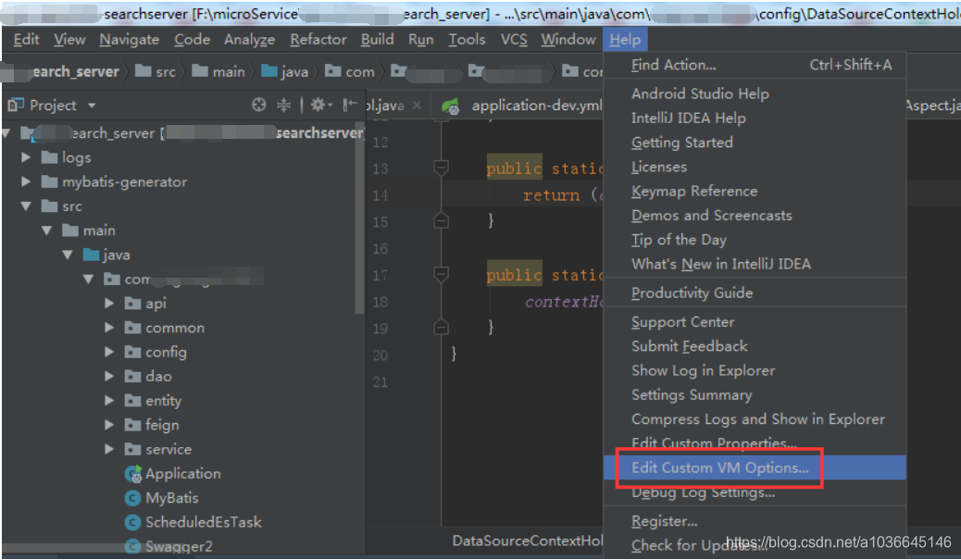Close the .java editor tab with its x
Viewport: 961px width, 560px height.
417,106
